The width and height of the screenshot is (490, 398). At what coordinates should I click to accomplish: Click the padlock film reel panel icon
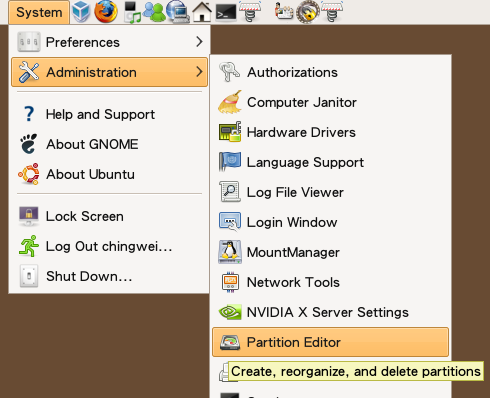[x=308, y=12]
